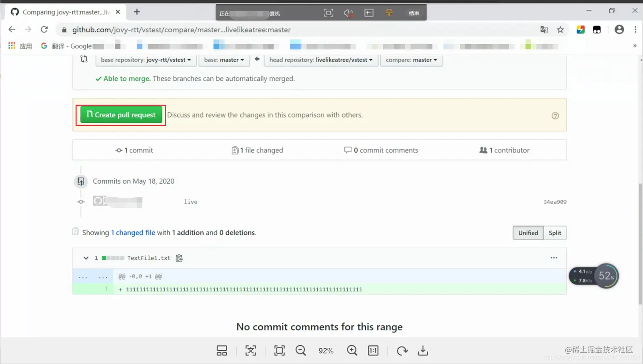Click the fit-to-window collapse icon in the viewer bar

pyautogui.click(x=250, y=350)
